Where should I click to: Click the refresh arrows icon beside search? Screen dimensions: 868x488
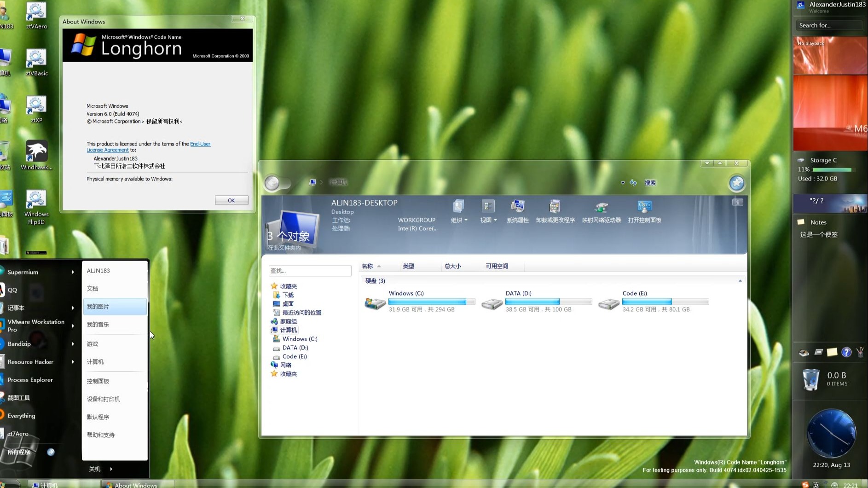pyautogui.click(x=634, y=183)
